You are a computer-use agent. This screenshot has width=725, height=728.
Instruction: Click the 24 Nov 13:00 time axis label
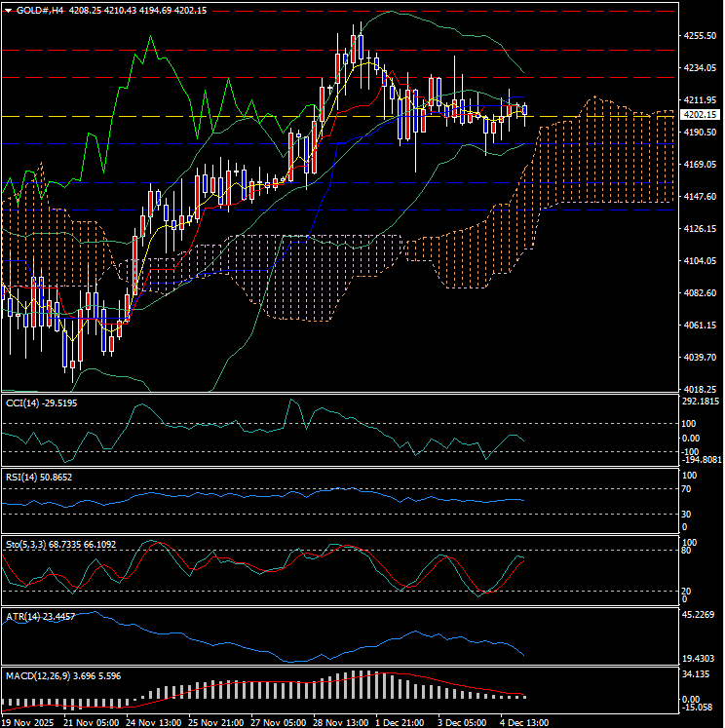click(152, 722)
